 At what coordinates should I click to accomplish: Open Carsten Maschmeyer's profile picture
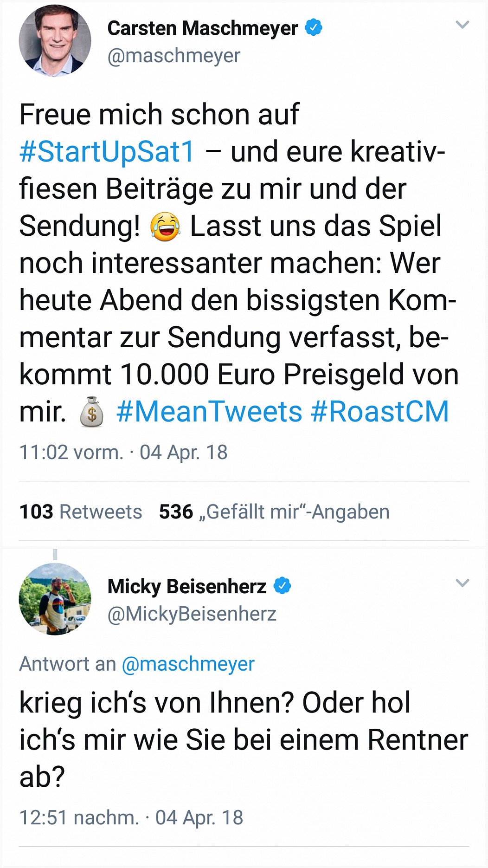55,41
